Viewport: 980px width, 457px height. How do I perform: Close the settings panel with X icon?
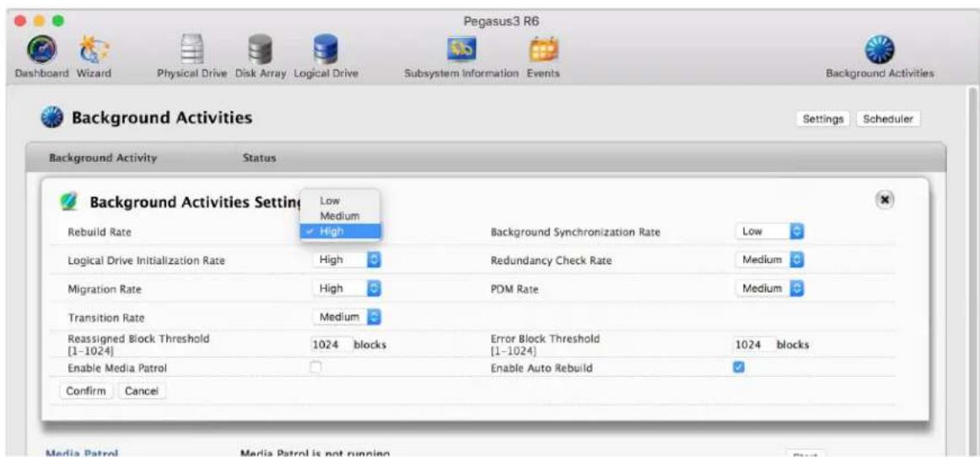click(x=885, y=199)
